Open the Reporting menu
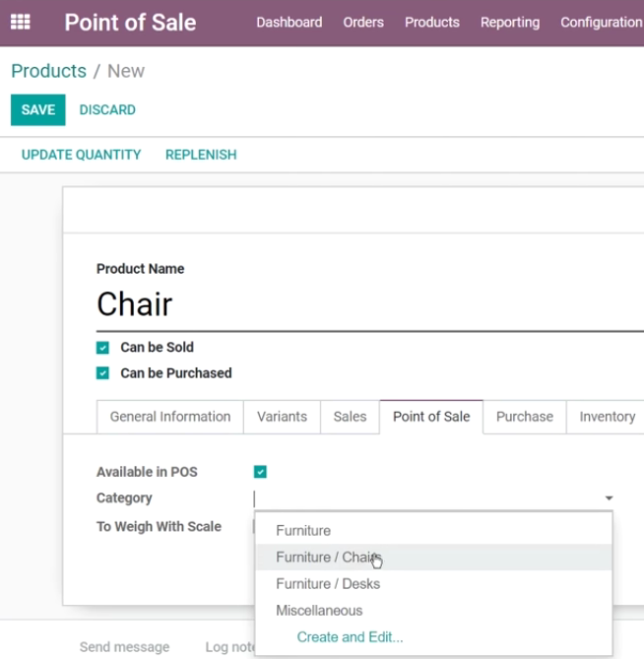The width and height of the screenshot is (644, 659). pos(510,23)
